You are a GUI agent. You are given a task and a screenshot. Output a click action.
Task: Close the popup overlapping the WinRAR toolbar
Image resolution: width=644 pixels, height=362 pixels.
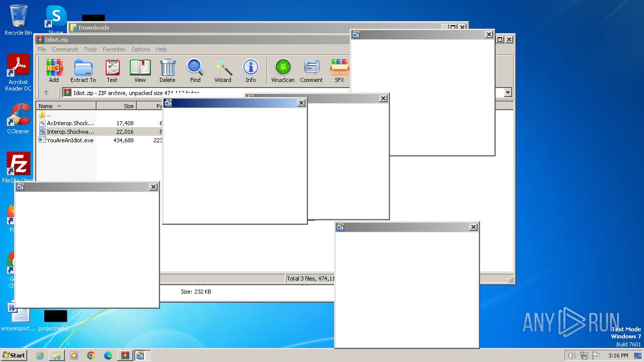tap(489, 35)
